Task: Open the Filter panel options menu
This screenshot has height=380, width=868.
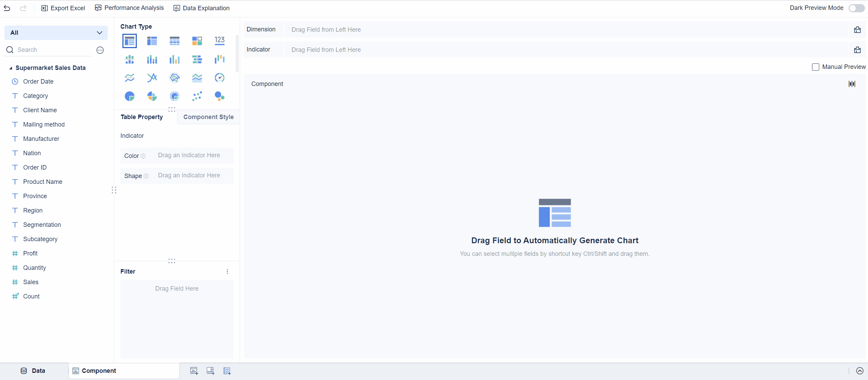Action: (227, 271)
